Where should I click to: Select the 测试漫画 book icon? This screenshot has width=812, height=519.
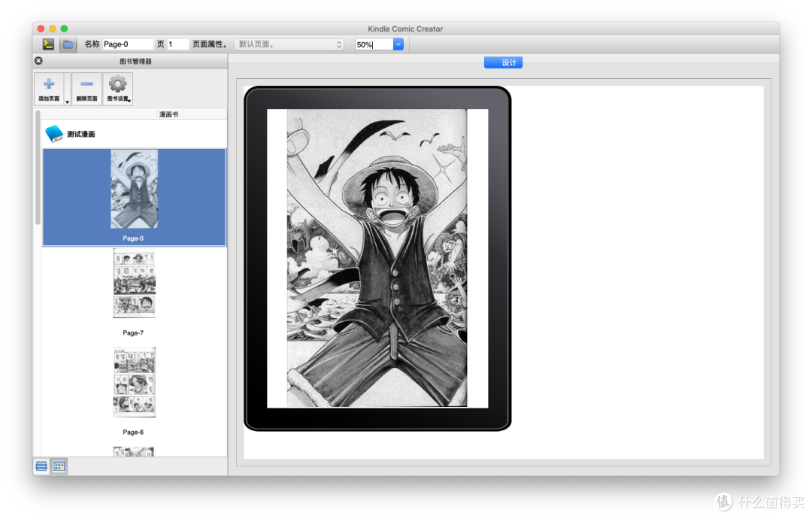point(54,134)
